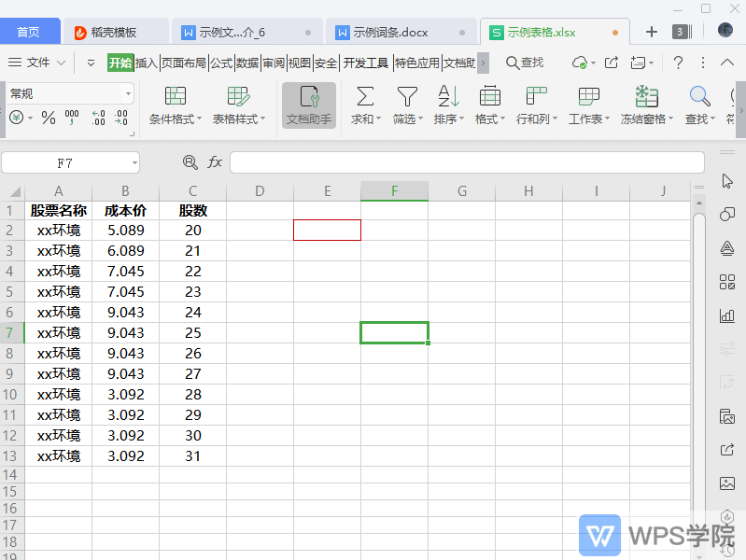The width and height of the screenshot is (746, 560).
Task: Click inside the formula bar input field
Action: point(467,162)
